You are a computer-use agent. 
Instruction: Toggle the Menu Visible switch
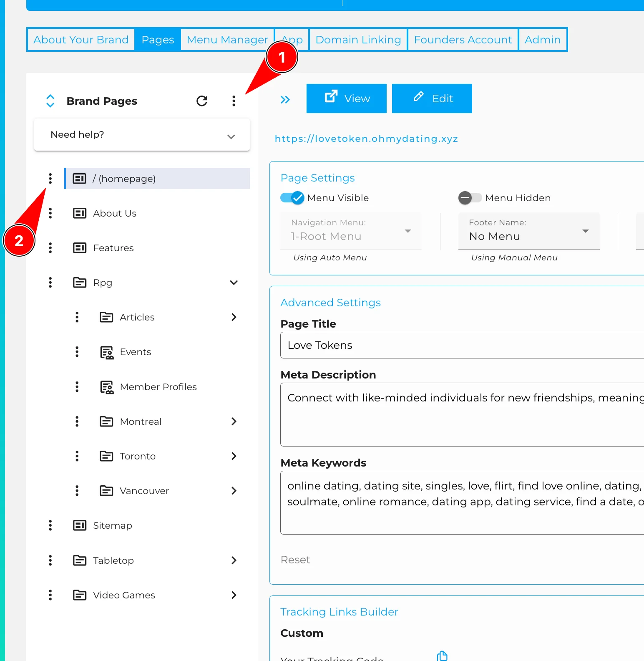click(292, 198)
